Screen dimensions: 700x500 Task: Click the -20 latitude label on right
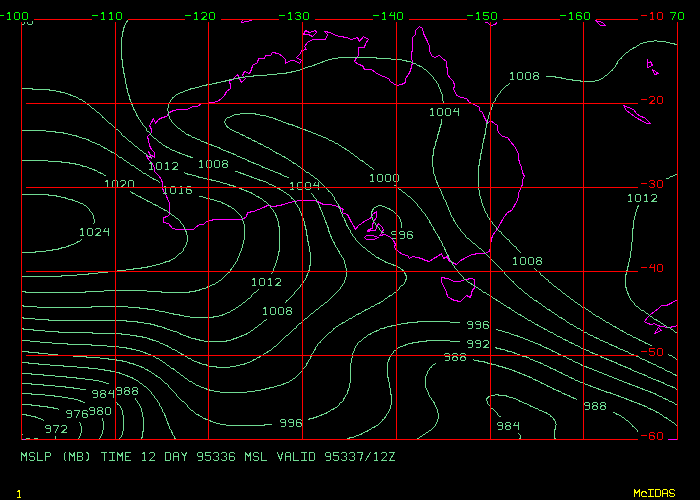[655, 100]
